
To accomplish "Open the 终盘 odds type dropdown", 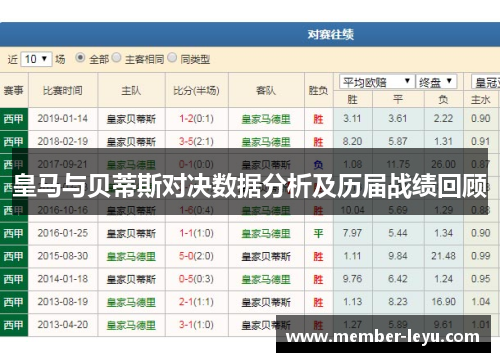I will coord(436,82).
